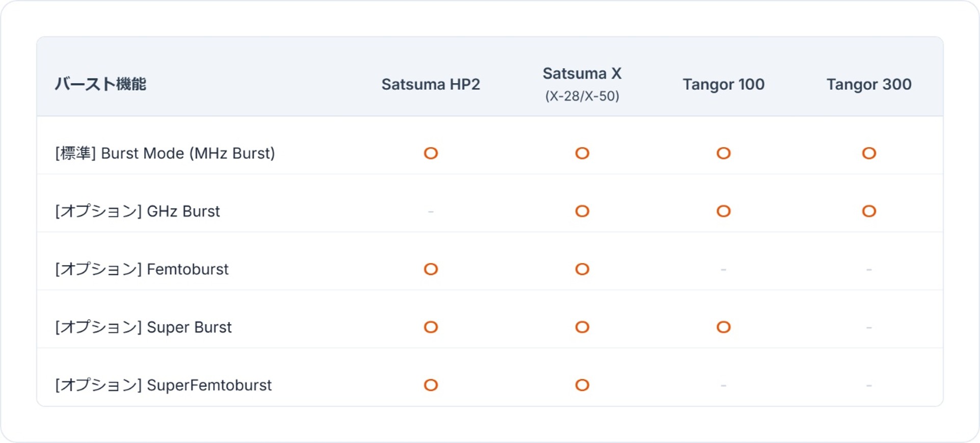Viewport: 980px width, 443px height.
Task: Click the (X-28/X-50) subtitle text
Action: tap(582, 96)
